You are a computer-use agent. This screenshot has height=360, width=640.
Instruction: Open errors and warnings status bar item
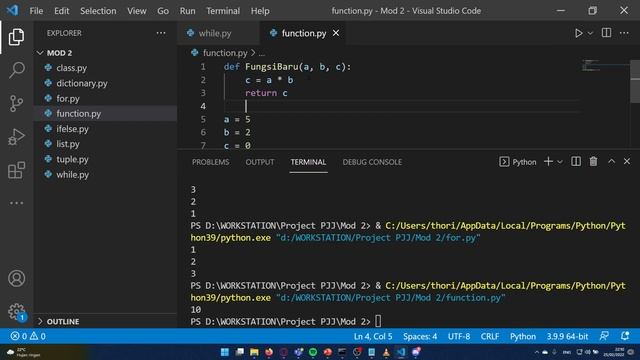coord(28,336)
